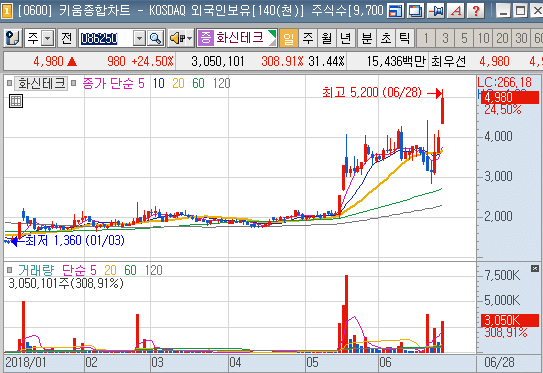The width and height of the screenshot is (543, 373).
Task: Open the stock code history dropdown arrow
Action: (x=139, y=38)
